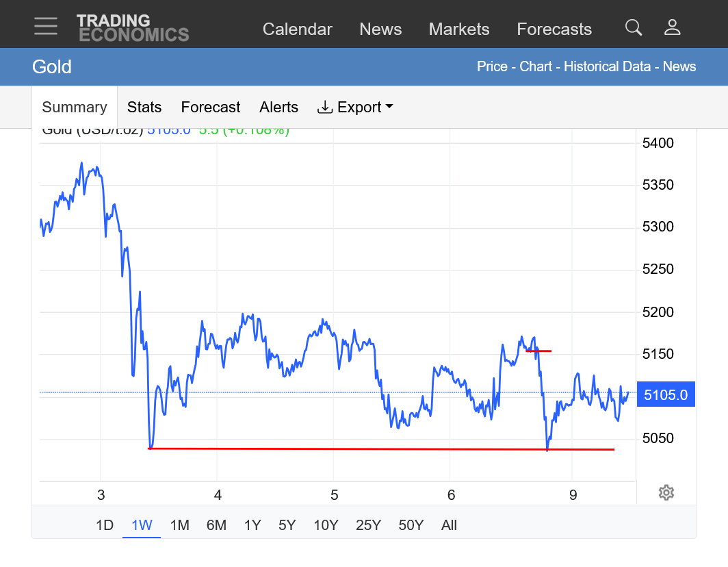
Task: Open the user account icon
Action: 672,27
